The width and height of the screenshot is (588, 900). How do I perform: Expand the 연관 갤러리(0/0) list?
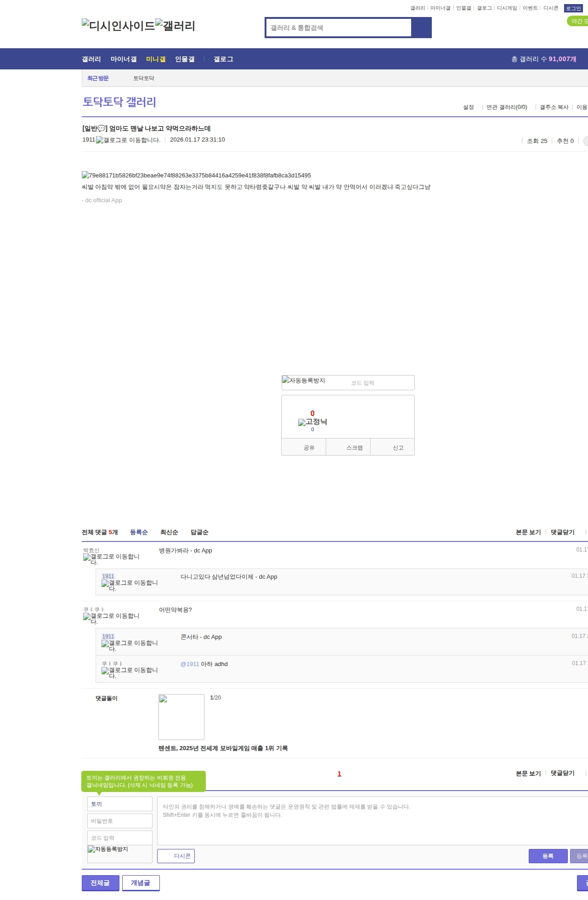click(507, 107)
